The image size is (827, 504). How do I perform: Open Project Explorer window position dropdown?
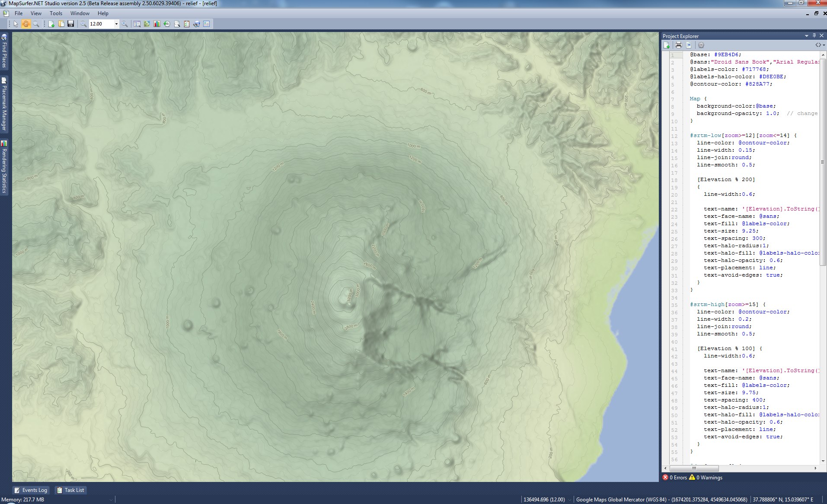point(807,36)
